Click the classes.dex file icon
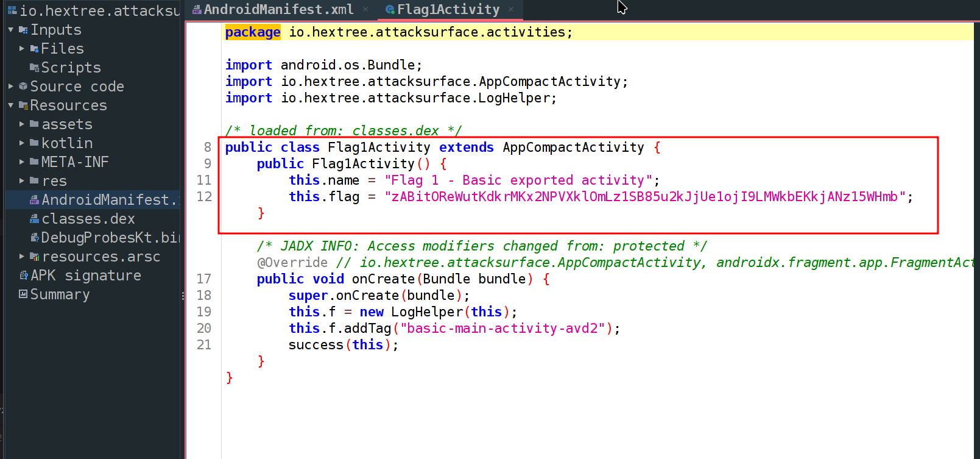The height and width of the screenshot is (459, 980). pos(35,219)
